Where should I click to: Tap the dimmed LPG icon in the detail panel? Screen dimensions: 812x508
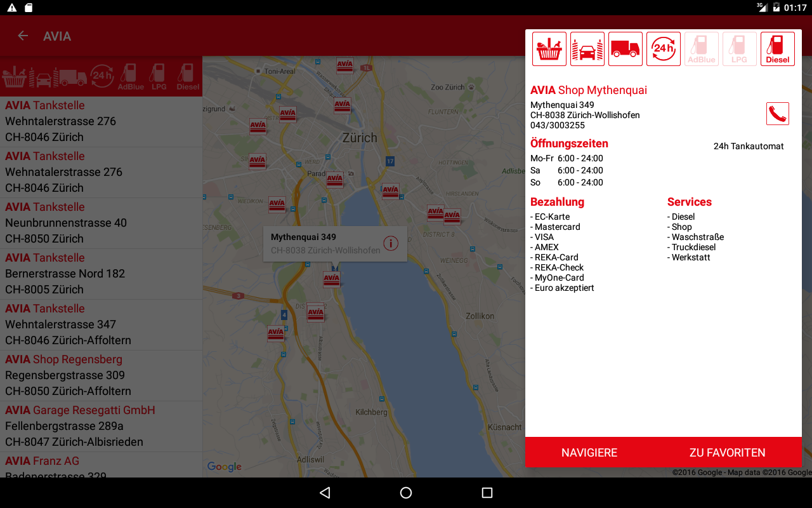tap(740, 49)
